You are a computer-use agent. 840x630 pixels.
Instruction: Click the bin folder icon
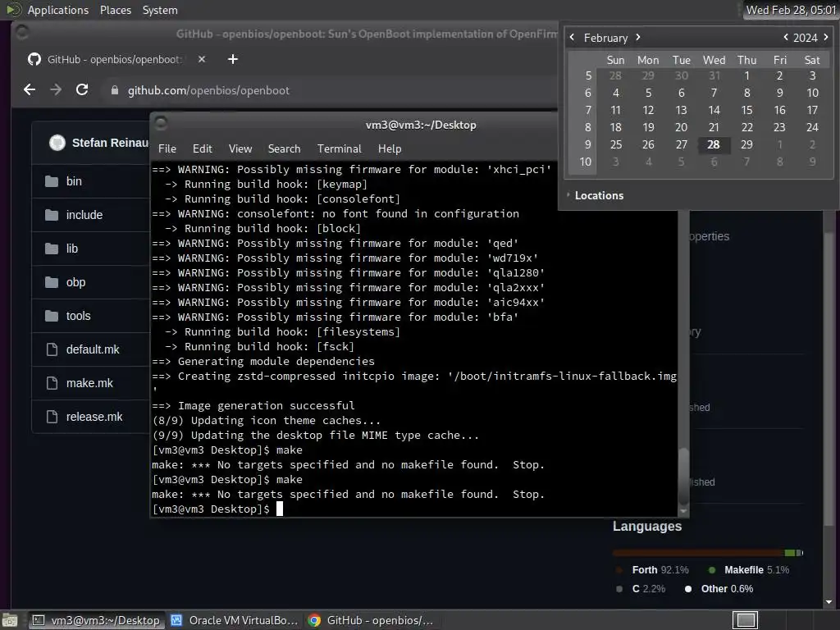click(52, 181)
